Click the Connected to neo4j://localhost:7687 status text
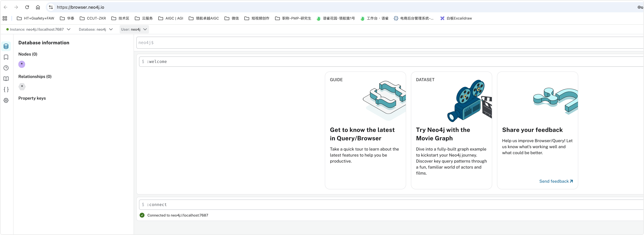Screen dimensions: 644x235 tap(178, 215)
